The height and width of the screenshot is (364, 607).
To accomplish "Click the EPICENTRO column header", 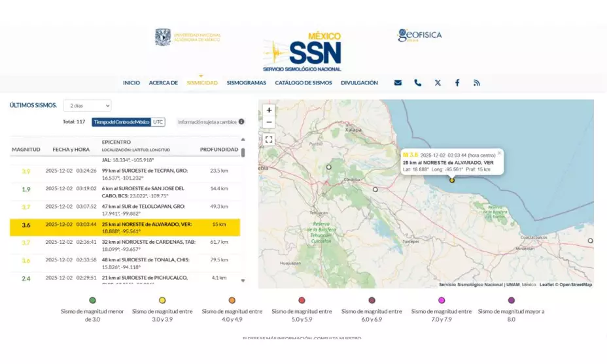I will click(x=116, y=142).
